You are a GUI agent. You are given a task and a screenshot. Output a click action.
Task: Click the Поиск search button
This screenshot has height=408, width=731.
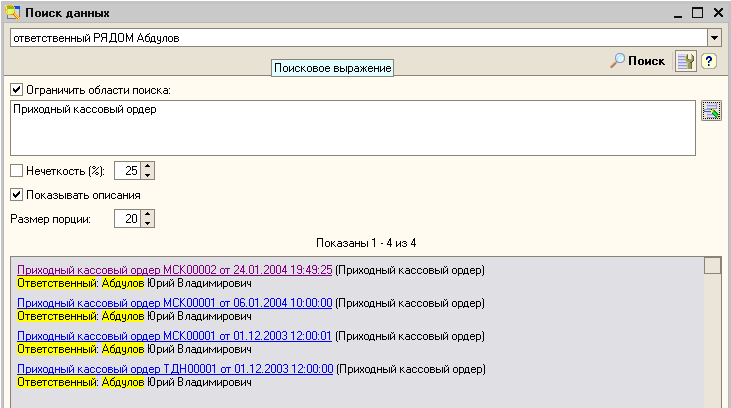click(638, 61)
